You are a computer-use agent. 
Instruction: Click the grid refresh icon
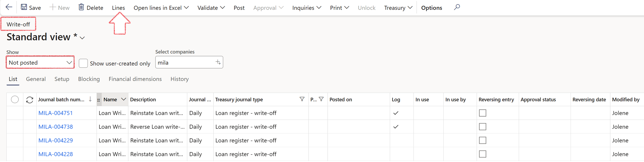click(x=30, y=100)
